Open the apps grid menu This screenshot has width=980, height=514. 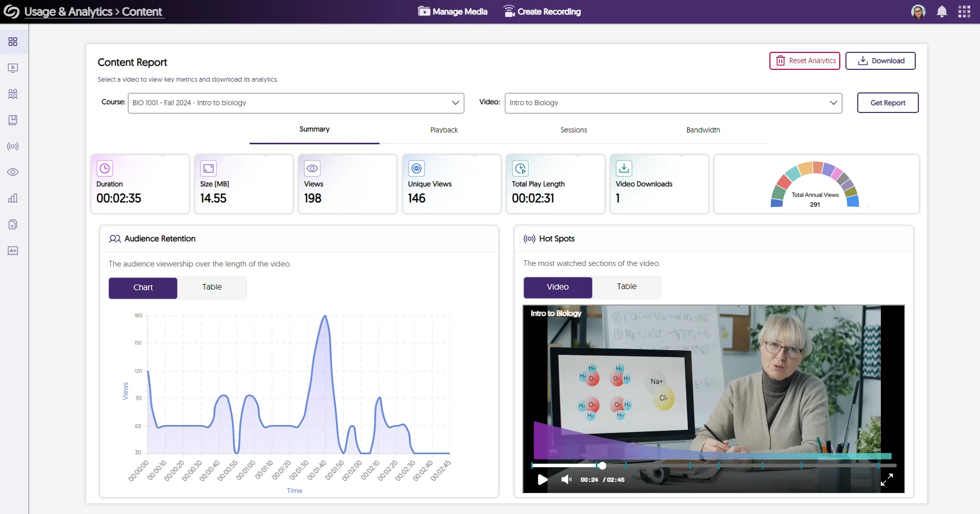[966, 11]
